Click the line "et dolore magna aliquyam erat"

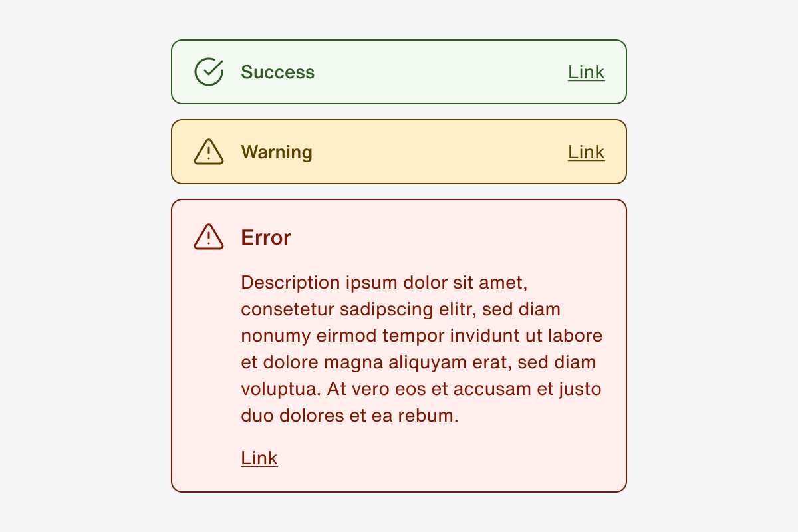point(418,362)
